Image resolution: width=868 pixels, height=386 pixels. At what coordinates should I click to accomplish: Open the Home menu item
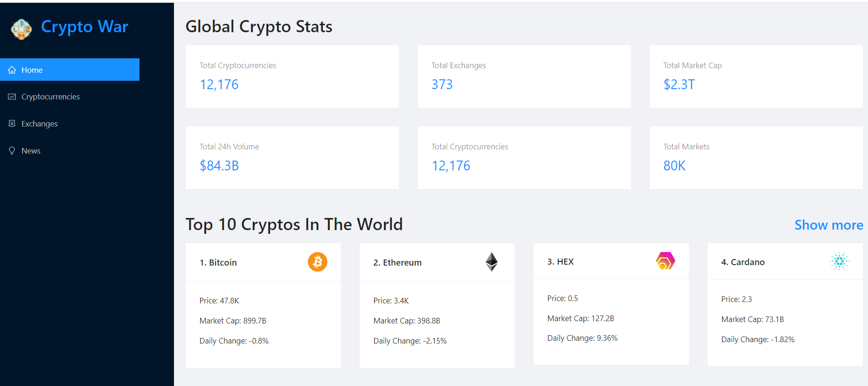tap(69, 70)
